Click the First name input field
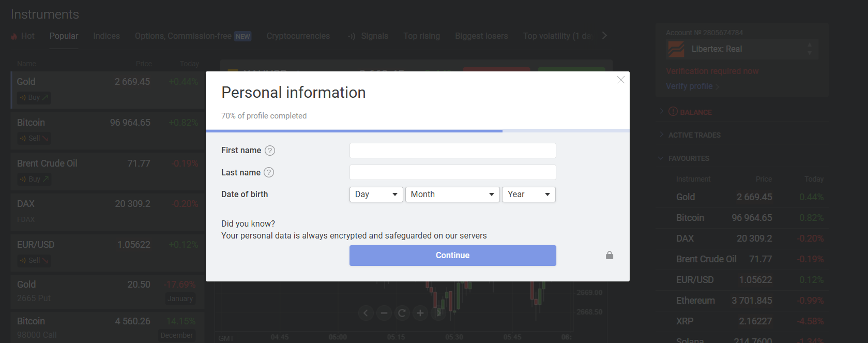This screenshot has height=343, width=868. (453, 151)
